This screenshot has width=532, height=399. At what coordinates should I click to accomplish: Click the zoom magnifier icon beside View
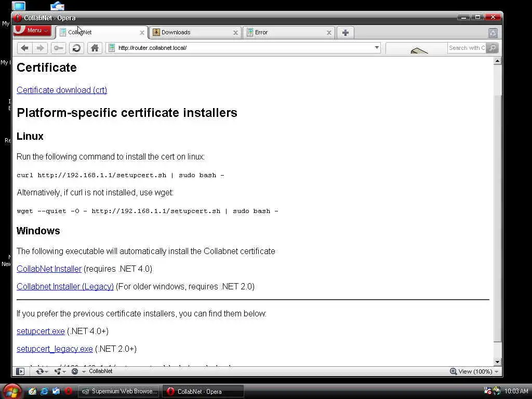click(453, 371)
